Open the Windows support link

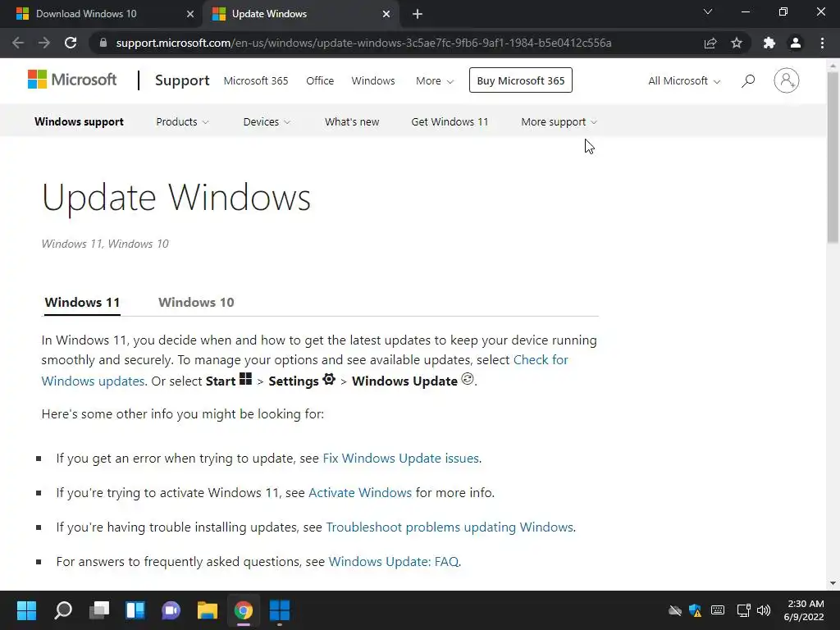(x=79, y=121)
